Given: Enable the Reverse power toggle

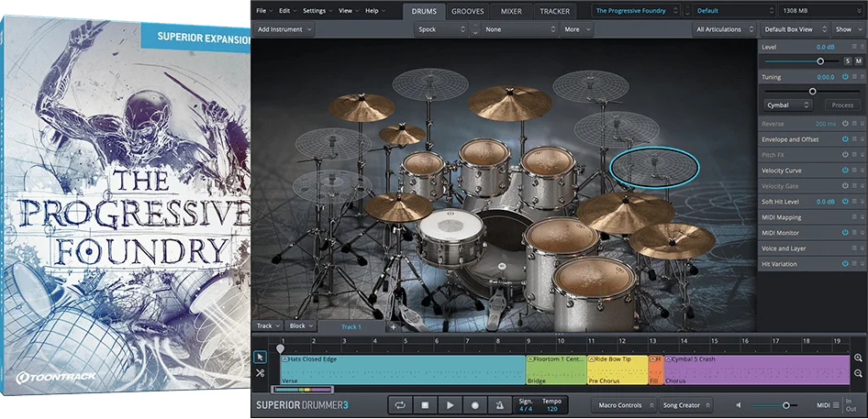Looking at the screenshot, I should coord(845,124).
